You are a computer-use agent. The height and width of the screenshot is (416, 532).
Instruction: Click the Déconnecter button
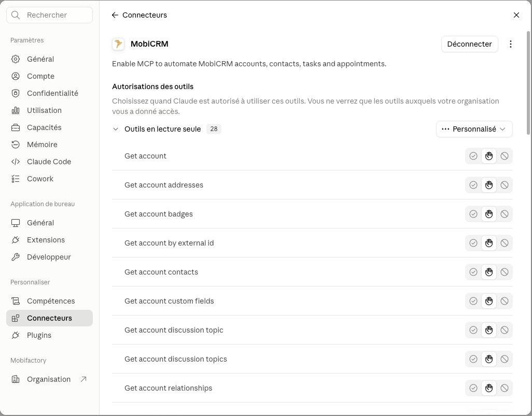[x=469, y=44]
